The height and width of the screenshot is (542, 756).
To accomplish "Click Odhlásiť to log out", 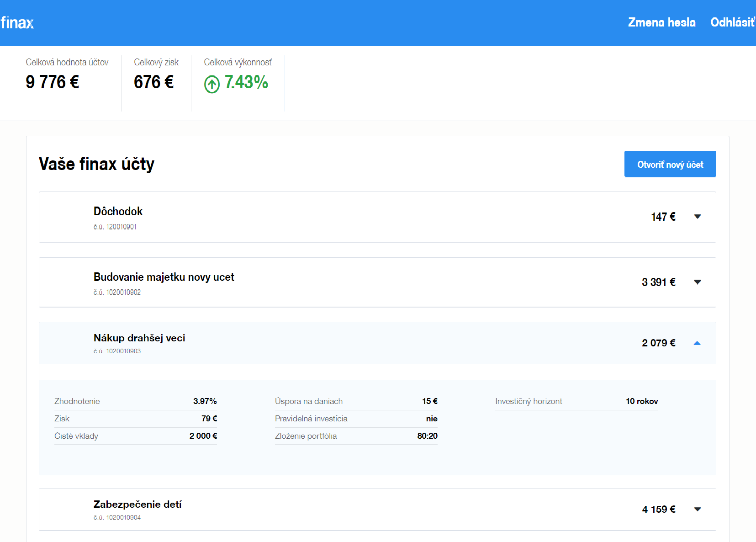I will 732,22.
